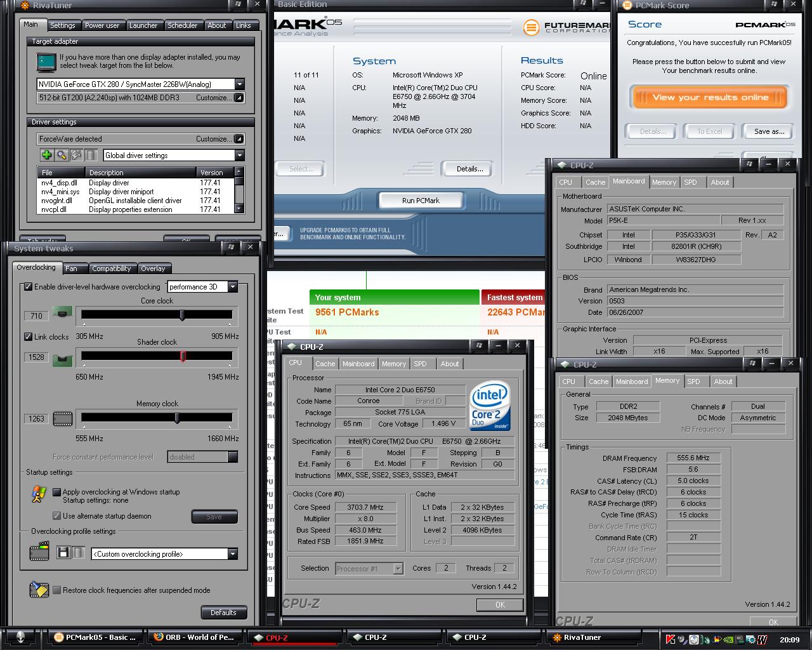Image resolution: width=812 pixels, height=650 pixels.
Task: Click the 9561 PCMarks score text
Action: coord(347,312)
